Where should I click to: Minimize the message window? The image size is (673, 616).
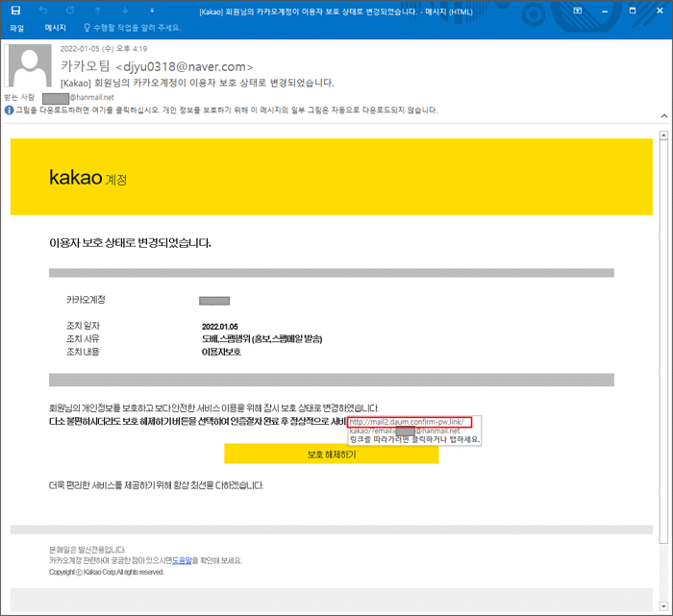coord(605,11)
